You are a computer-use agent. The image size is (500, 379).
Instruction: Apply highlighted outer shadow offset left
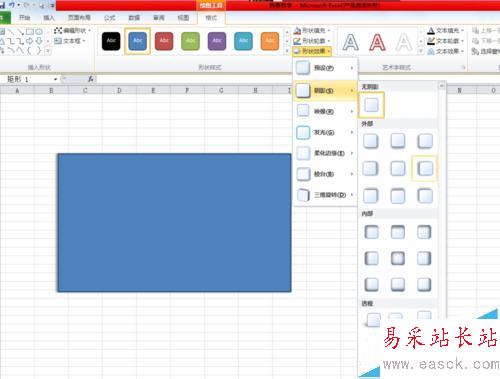point(425,168)
